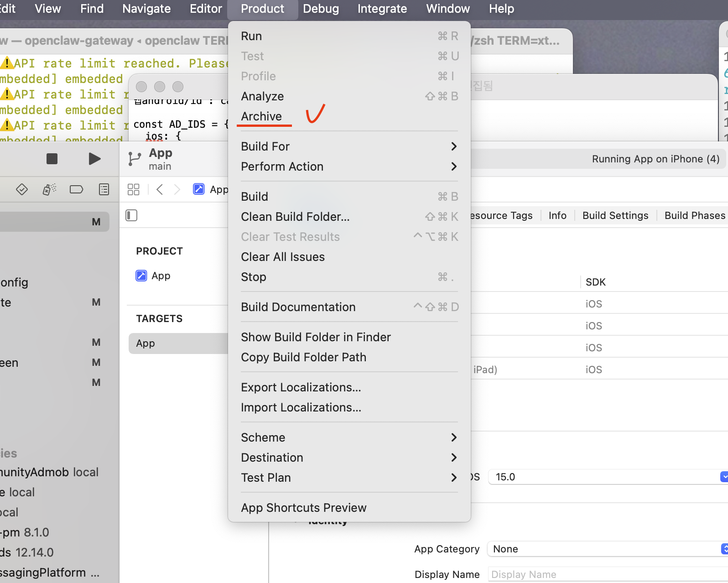Switch to the Info tab

pyautogui.click(x=557, y=215)
